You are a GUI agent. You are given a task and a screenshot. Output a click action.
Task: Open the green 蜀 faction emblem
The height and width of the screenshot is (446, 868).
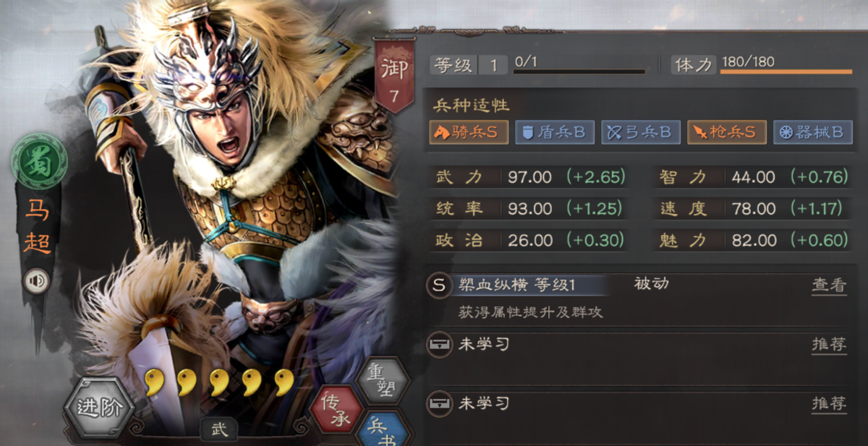click(39, 163)
